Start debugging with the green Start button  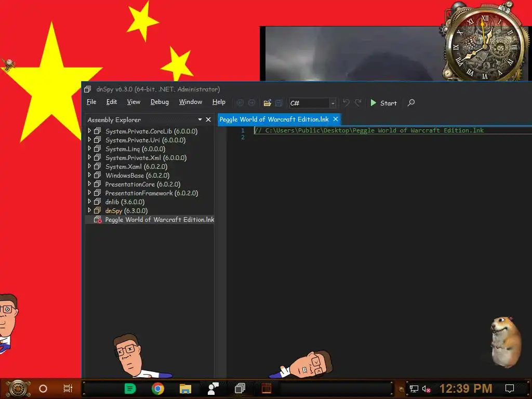384,103
